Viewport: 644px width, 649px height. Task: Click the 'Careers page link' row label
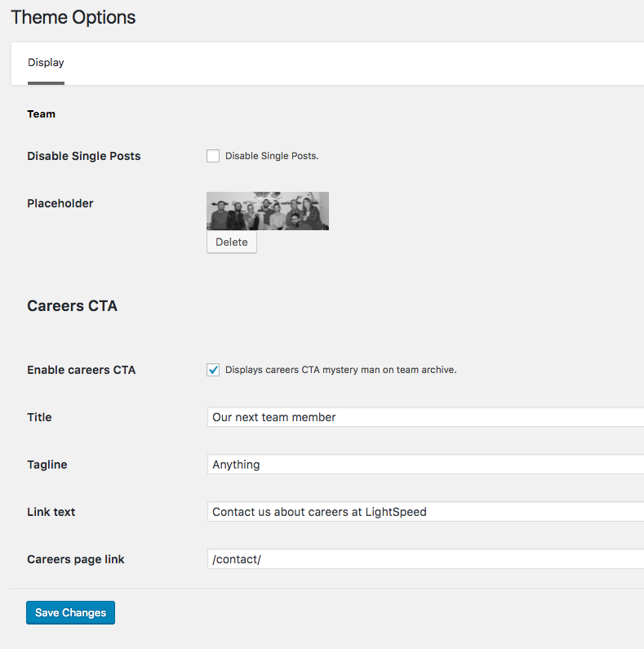76,559
